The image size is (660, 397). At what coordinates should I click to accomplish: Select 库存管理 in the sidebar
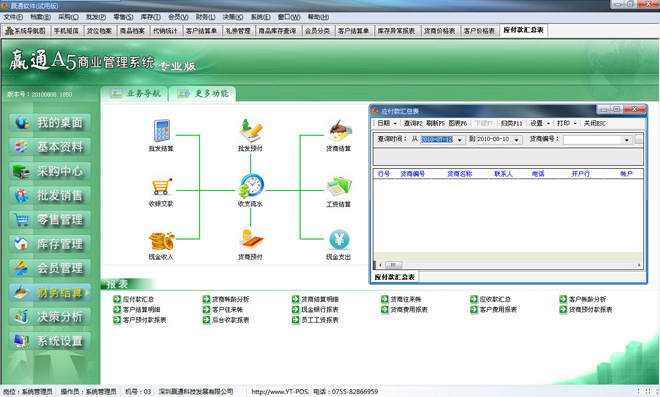(50, 244)
